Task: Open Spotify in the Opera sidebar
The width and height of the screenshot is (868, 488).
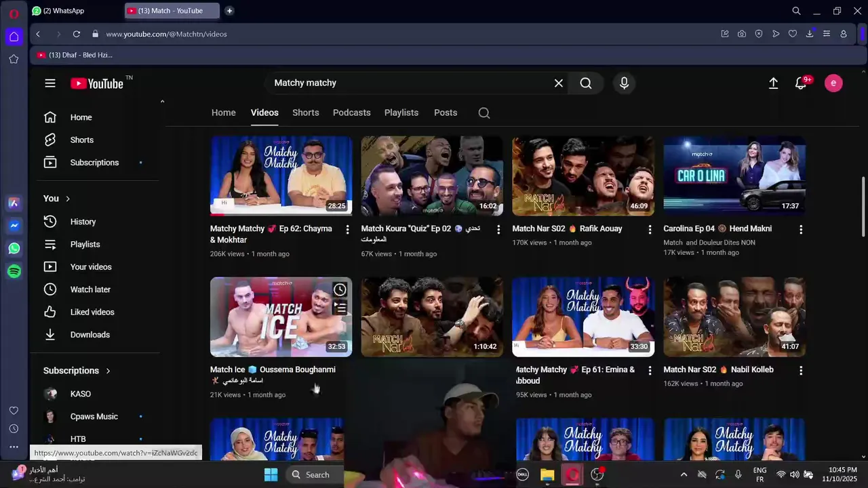Action: tap(14, 271)
